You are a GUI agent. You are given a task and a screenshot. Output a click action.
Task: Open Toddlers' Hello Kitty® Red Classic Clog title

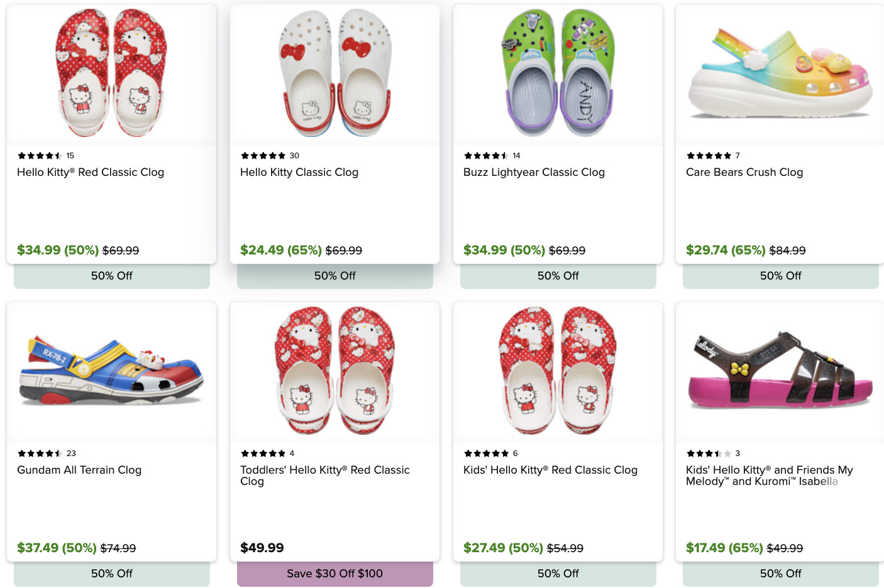pos(324,476)
